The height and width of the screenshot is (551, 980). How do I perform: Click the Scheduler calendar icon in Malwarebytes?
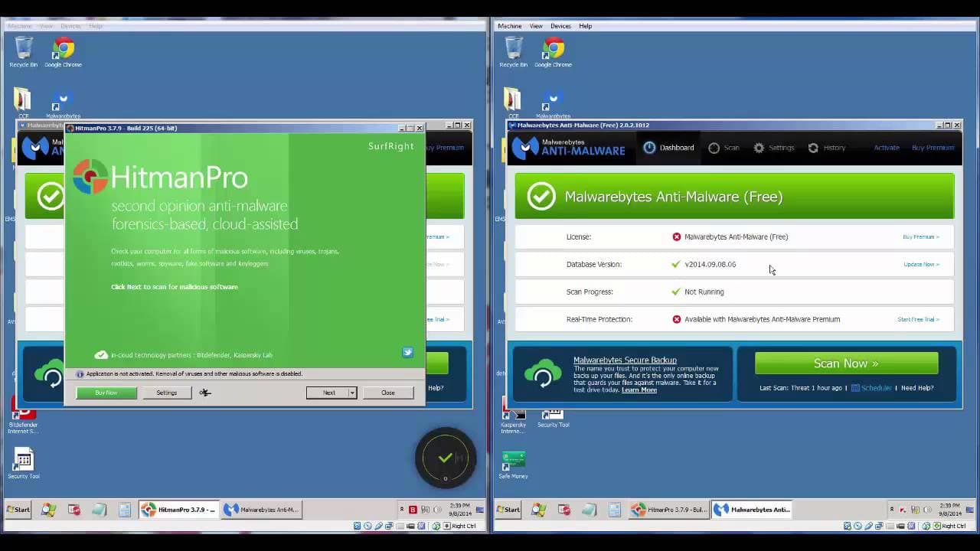(x=855, y=388)
